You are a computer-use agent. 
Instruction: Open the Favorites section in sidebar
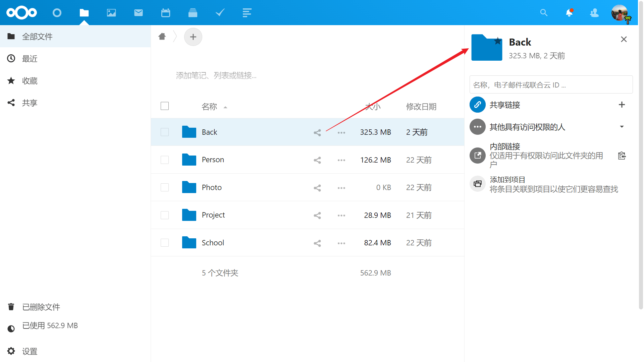[x=30, y=81]
